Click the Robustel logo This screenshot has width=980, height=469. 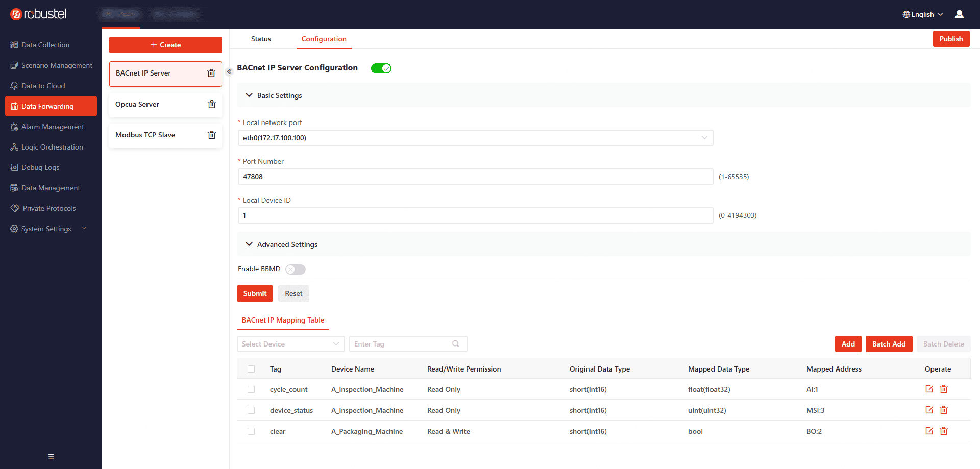pyautogui.click(x=38, y=14)
